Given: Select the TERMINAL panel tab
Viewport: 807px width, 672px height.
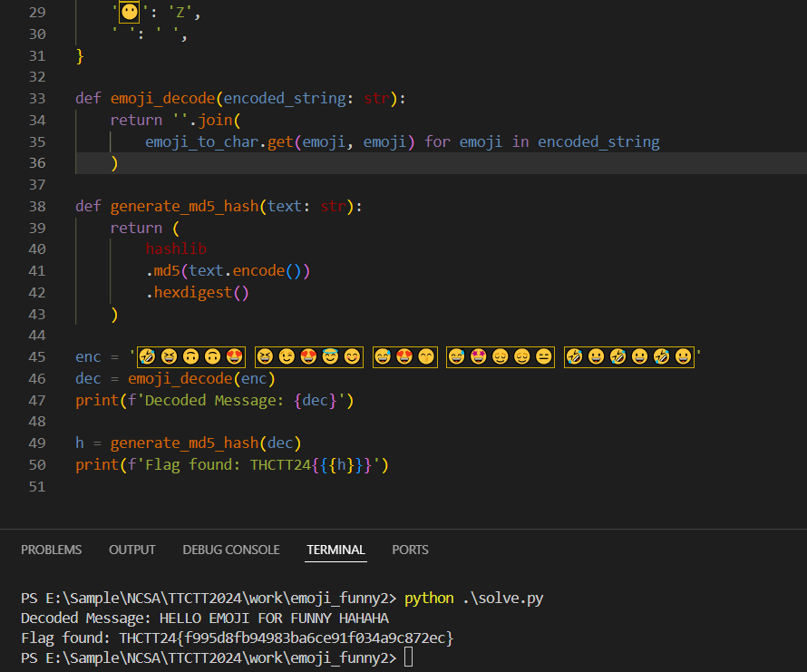Looking at the screenshot, I should (x=335, y=550).
